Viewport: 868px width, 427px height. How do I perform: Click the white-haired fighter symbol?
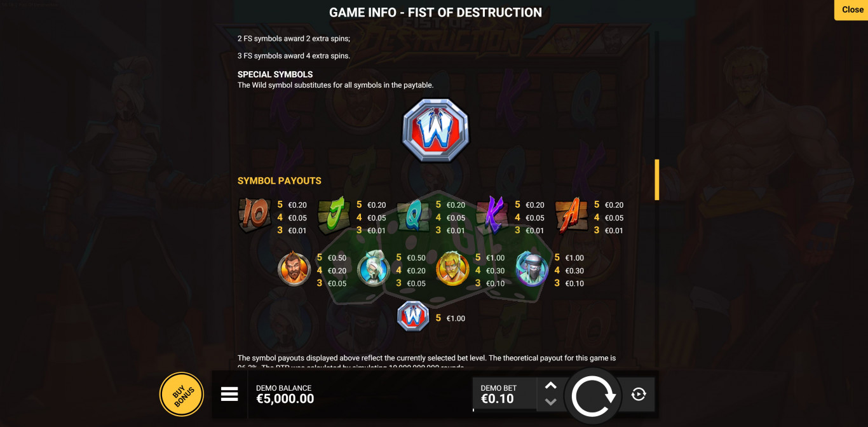coord(373,269)
